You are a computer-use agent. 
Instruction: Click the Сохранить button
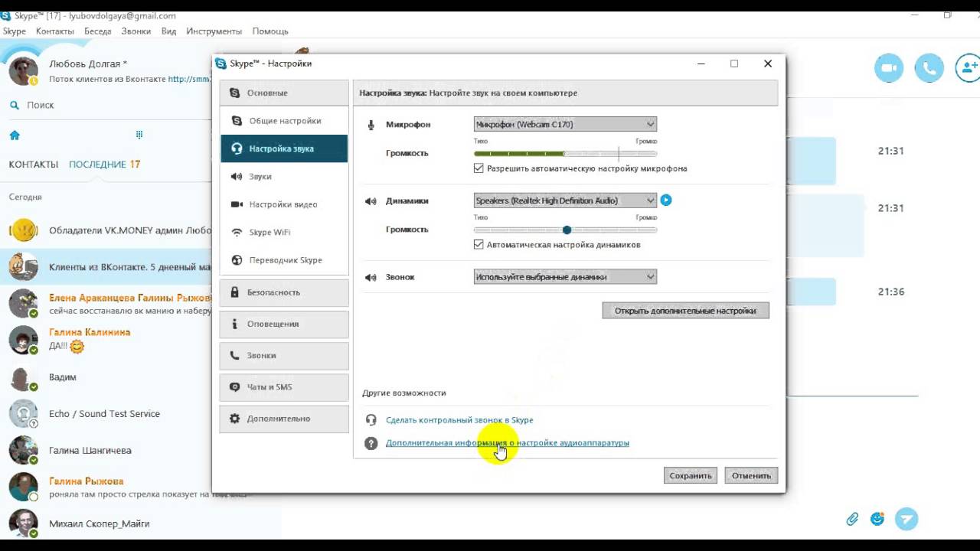click(x=691, y=475)
